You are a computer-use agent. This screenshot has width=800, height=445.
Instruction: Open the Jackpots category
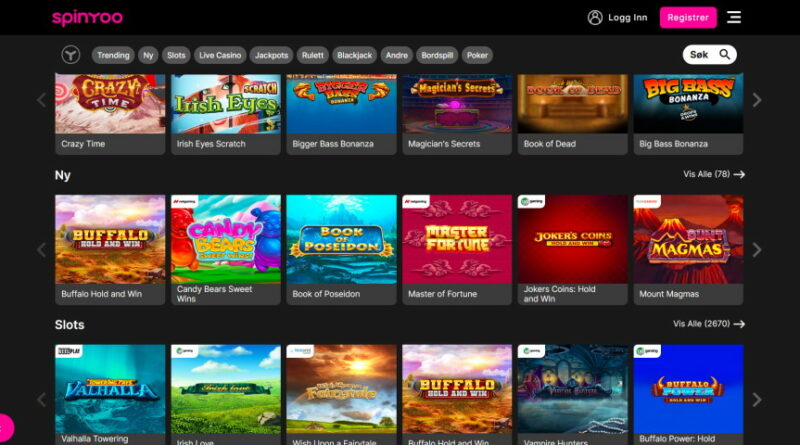271,55
